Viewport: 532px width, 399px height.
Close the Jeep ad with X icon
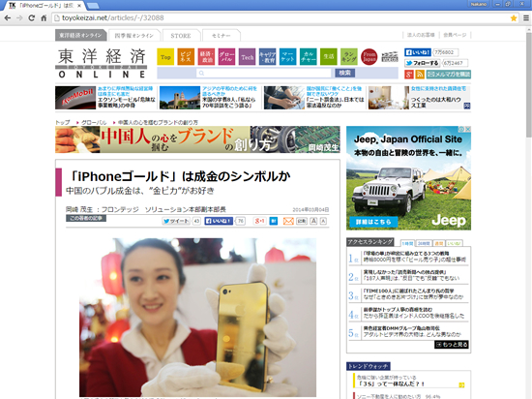tap(468, 129)
